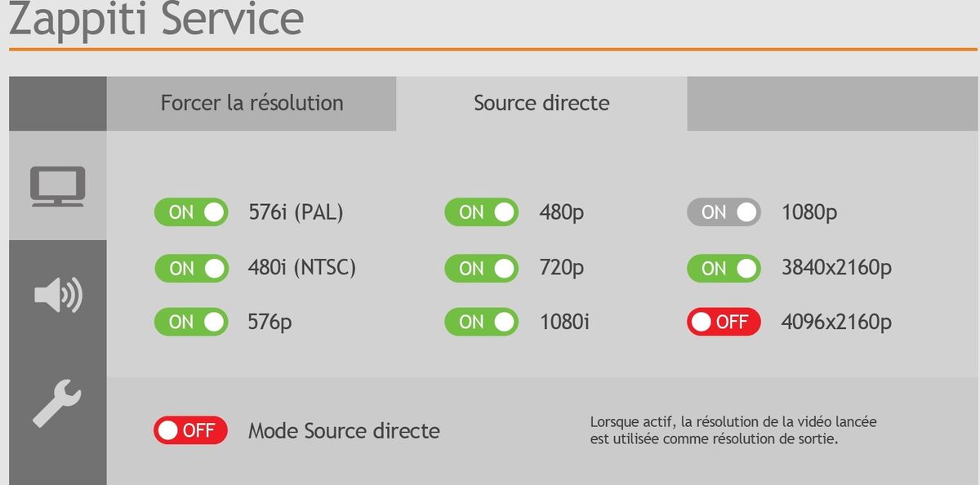The width and height of the screenshot is (980, 485).
Task: Click the Zappiti Service title
Action: pos(156,20)
